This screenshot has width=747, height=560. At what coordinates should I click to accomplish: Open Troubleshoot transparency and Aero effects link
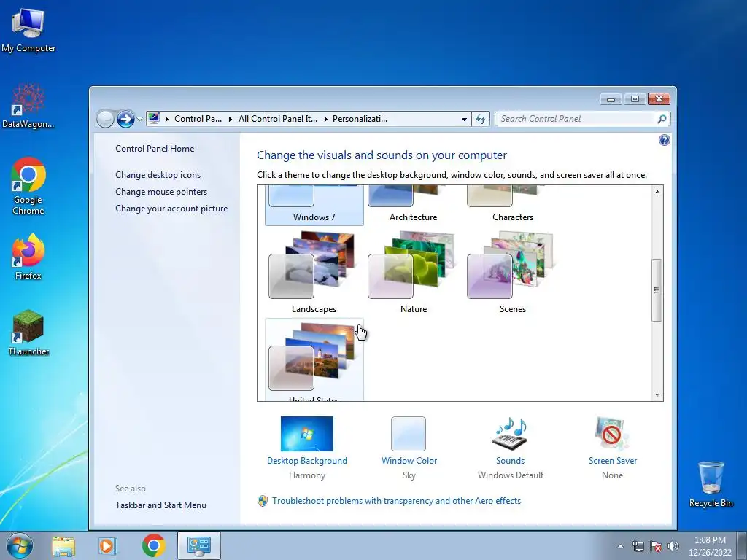pos(396,501)
